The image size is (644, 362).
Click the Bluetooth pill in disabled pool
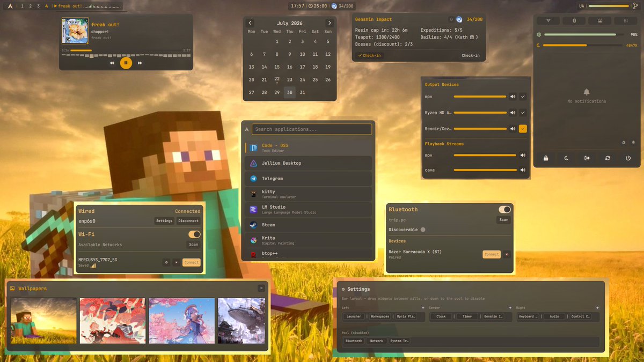tap(354, 341)
